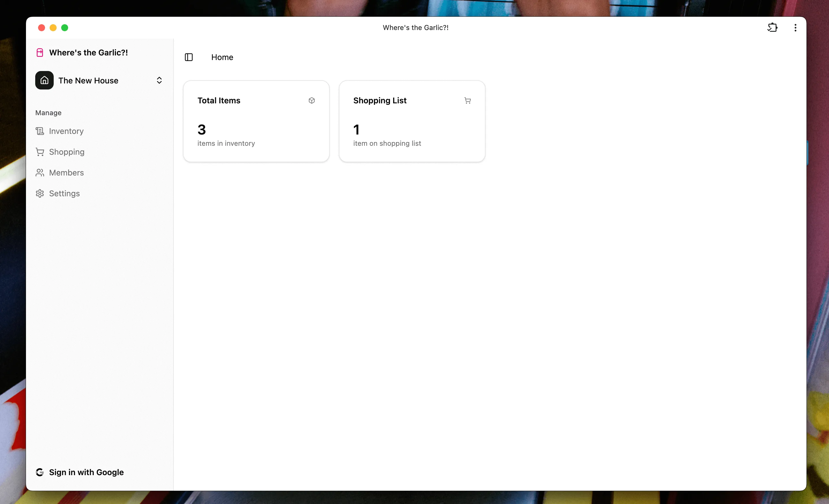The image size is (829, 504).
Task: Click the box icon on Total Items card
Action: 311,101
